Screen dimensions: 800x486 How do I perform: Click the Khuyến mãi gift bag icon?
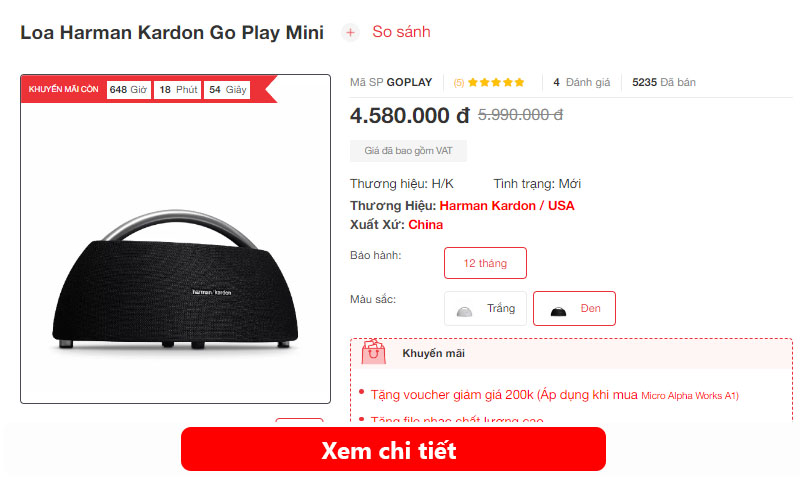373,352
